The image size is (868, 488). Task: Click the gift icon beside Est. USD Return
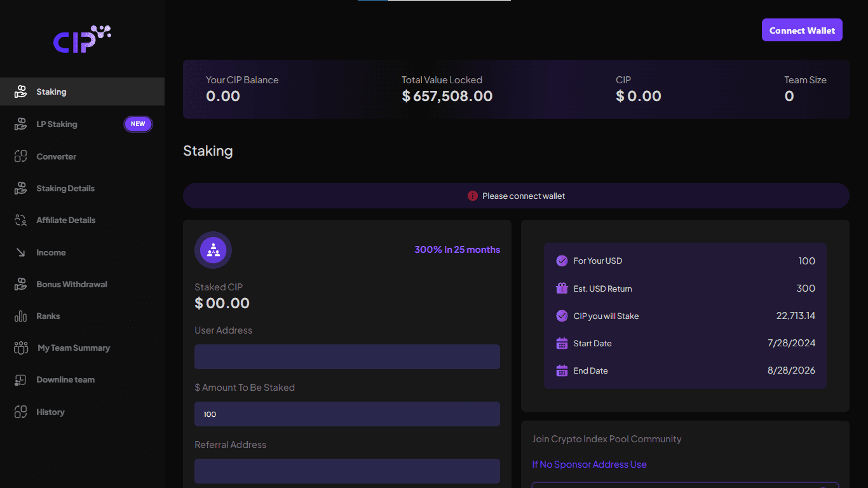(562, 288)
